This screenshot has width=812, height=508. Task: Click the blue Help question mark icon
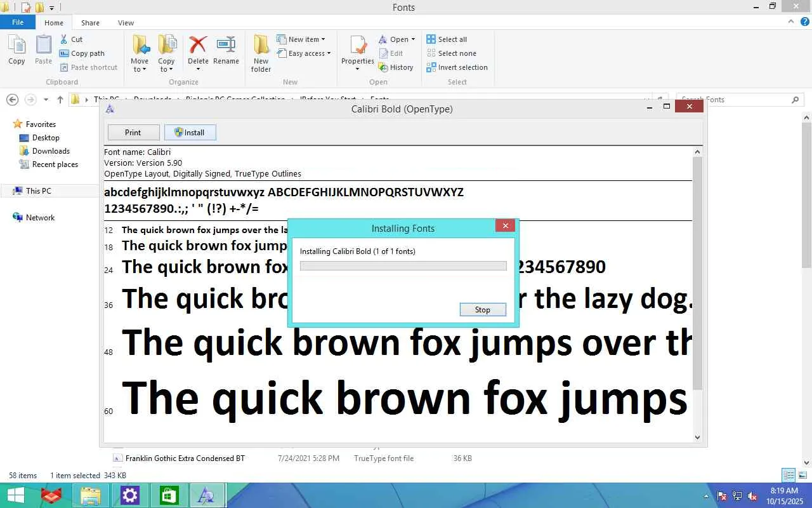[x=805, y=22]
